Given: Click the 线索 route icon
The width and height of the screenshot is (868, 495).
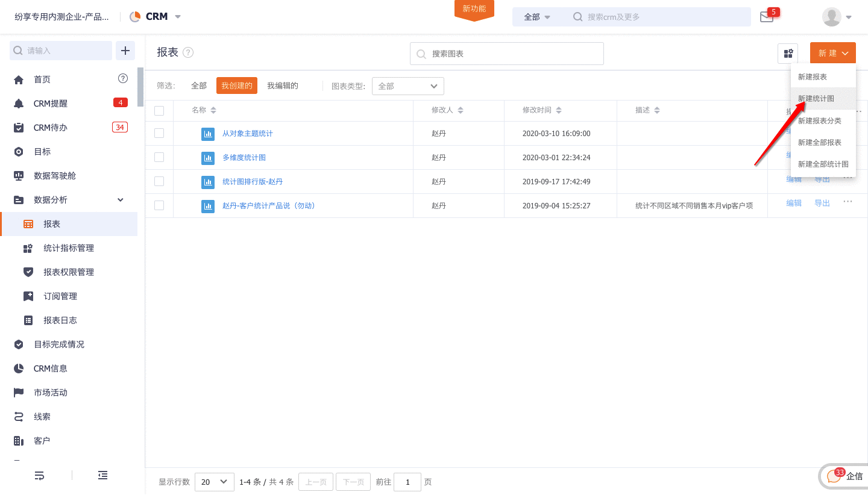Looking at the screenshot, I should point(19,417).
